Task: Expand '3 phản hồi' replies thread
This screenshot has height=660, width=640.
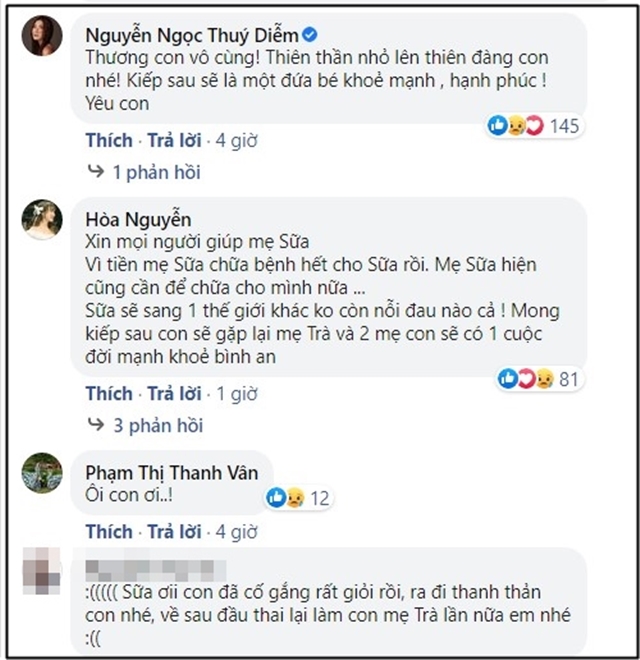Action: coord(157,425)
